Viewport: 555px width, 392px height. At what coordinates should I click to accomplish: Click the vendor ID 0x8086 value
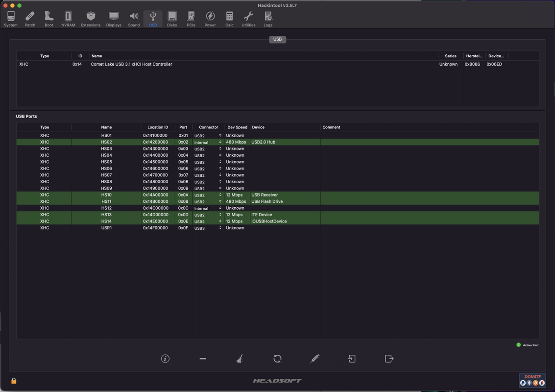472,64
